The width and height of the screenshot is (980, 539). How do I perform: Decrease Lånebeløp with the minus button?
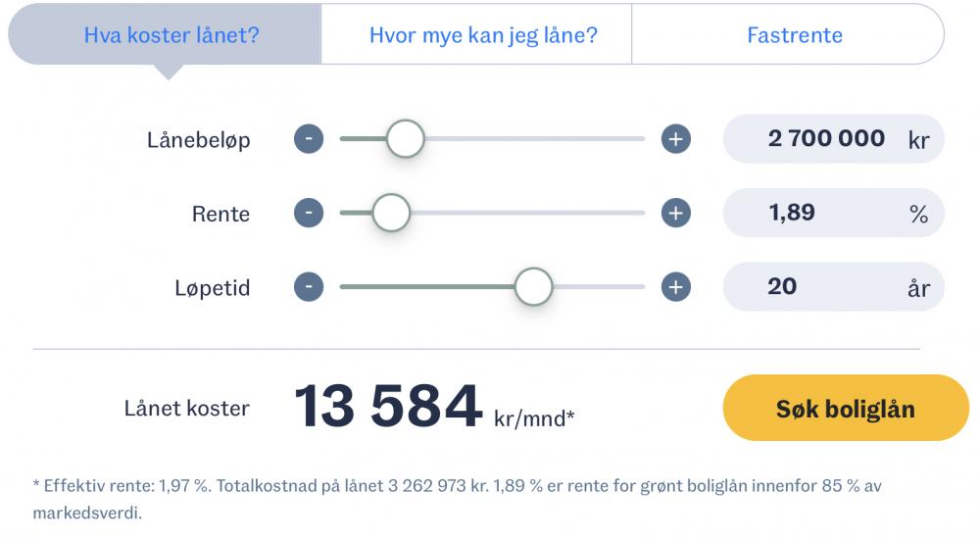[x=309, y=139]
